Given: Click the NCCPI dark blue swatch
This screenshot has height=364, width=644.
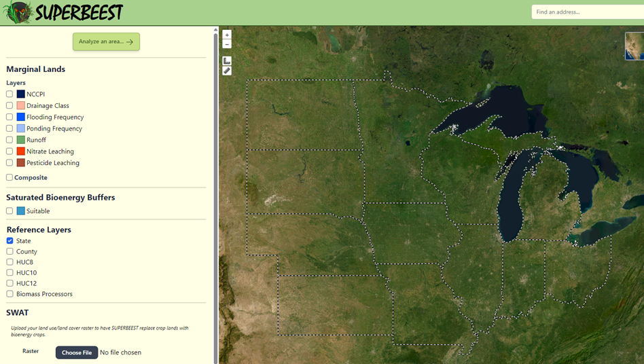Looking at the screenshot, I should pos(21,94).
